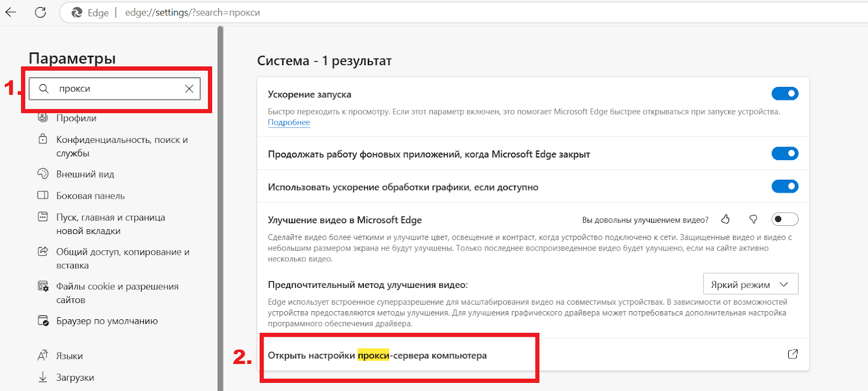Screen dimensions: 868x391
Task: Toggle Продолжать работу фоновых приложений switch
Action: click(785, 154)
